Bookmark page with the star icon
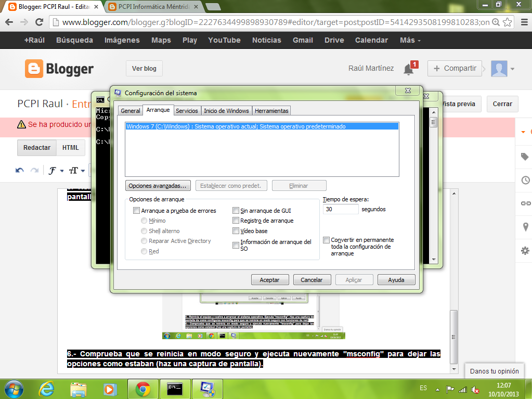Screen dimensions: 532x399 point(507,22)
